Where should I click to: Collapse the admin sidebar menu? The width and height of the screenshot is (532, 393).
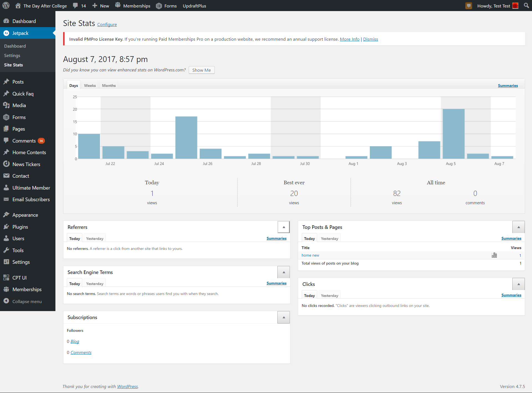27,302
